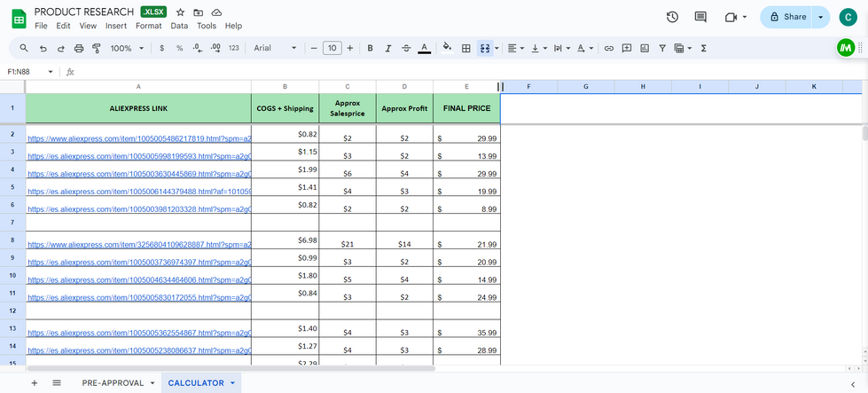This screenshot has width=868, height=393.
Task: Open the text color picker
Action: (424, 48)
